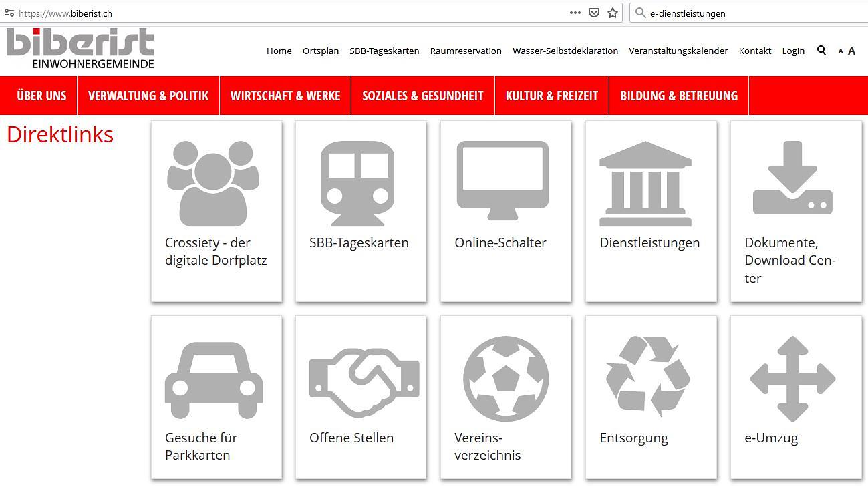Image resolution: width=868 pixels, height=487 pixels.
Task: Click the Crossiety people group icon
Action: pyautogui.click(x=213, y=183)
